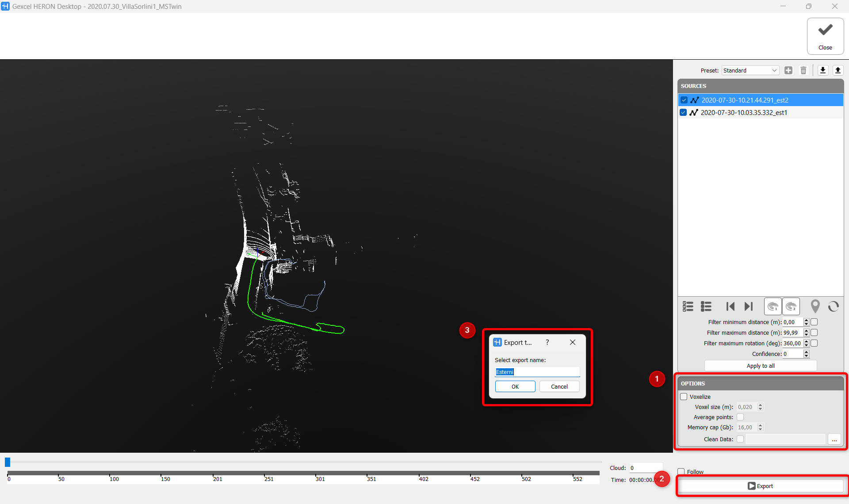Uncheck the 2020-07-30-10.03.35.332_est1 source
The height and width of the screenshot is (504, 849).
click(684, 112)
